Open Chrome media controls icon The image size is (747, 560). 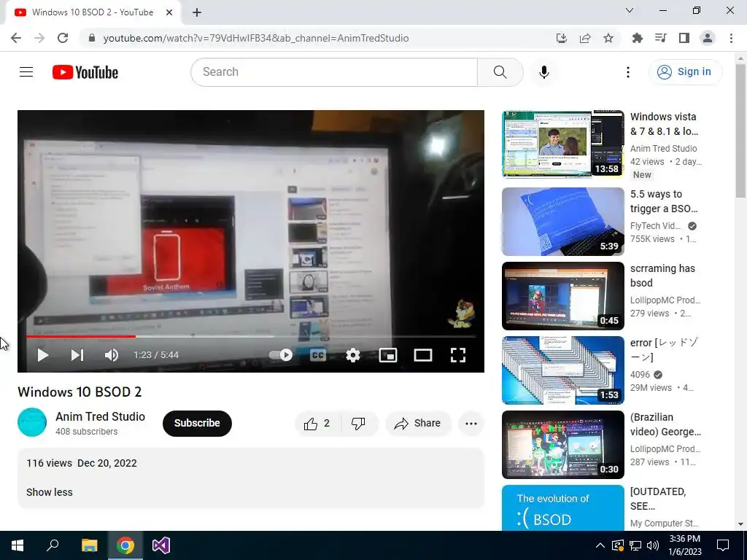(x=660, y=38)
